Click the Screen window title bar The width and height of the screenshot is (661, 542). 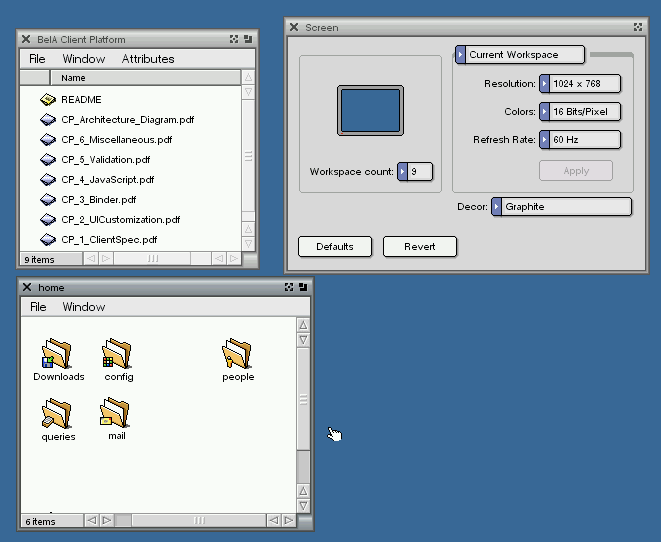click(x=466, y=27)
